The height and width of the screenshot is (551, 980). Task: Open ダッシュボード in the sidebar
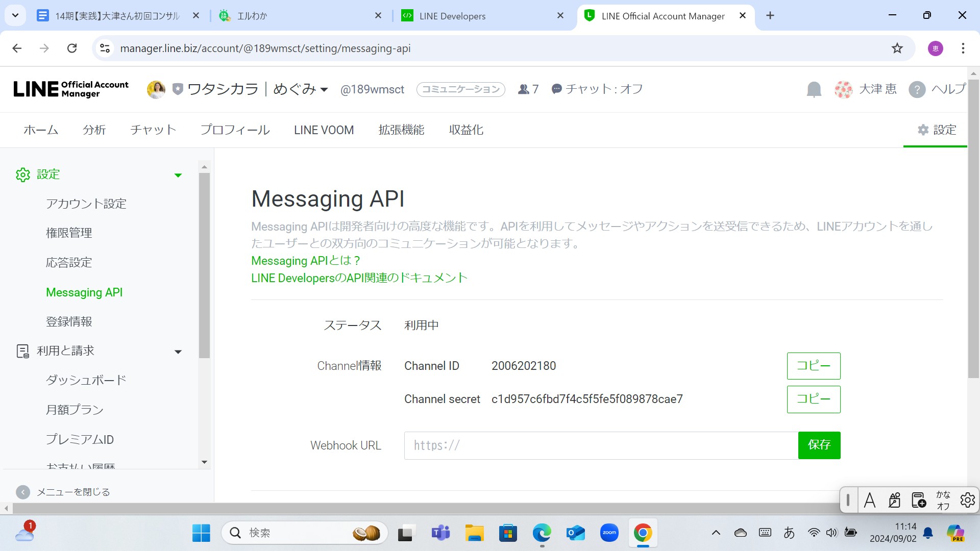point(86,381)
